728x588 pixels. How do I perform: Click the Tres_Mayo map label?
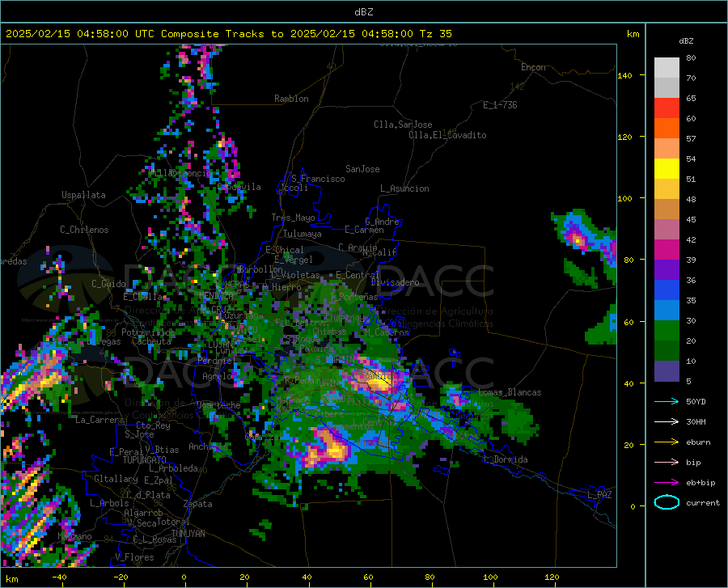pos(293,218)
